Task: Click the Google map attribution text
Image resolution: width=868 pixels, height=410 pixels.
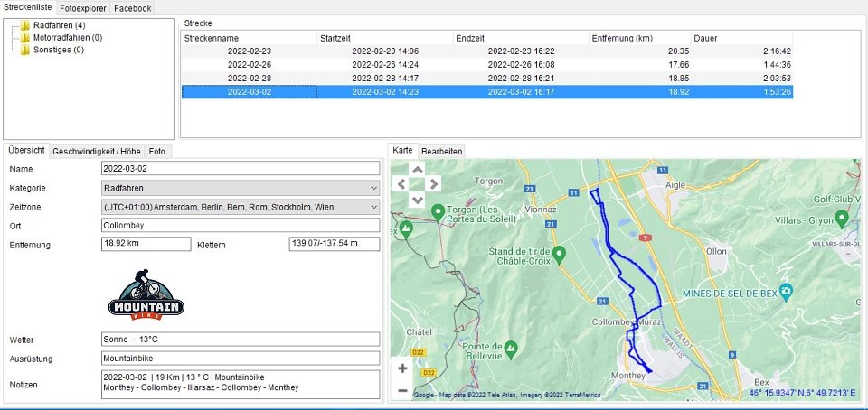Action: tap(507, 395)
